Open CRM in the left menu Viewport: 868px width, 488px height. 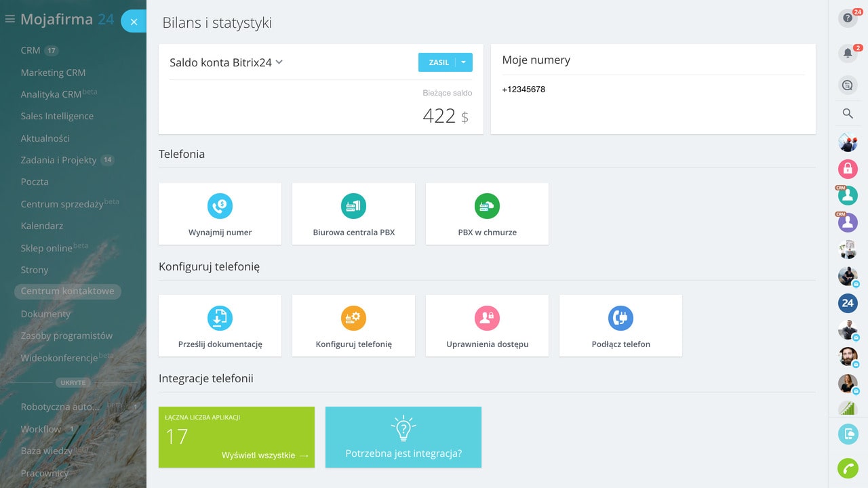click(31, 50)
